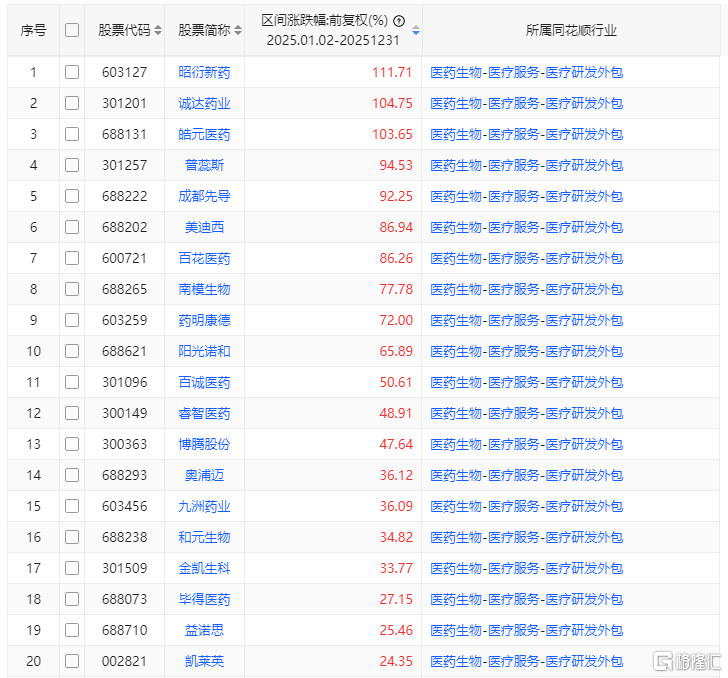Click stock code 300363
The width and height of the screenshot is (728, 678).
[124, 444]
